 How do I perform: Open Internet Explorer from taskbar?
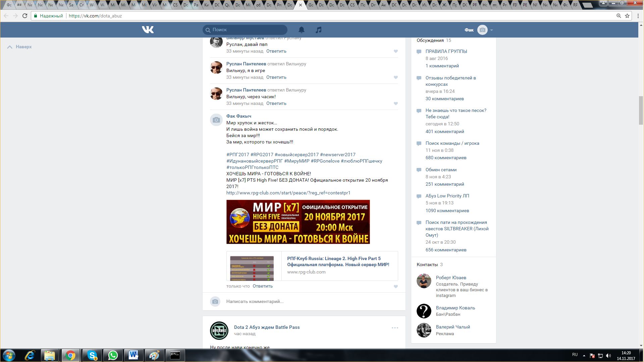[30, 355]
